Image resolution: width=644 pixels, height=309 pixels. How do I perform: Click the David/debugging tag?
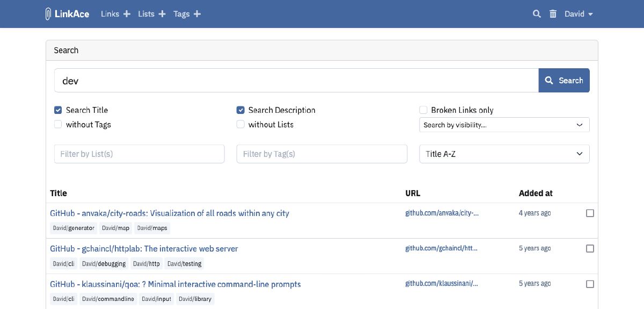104,263
